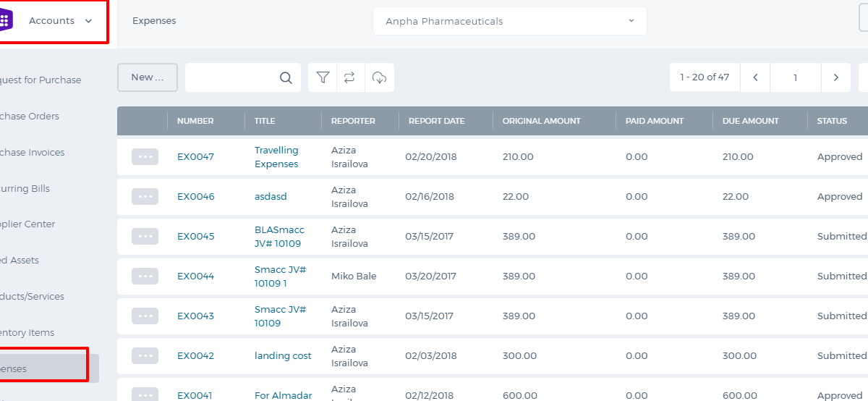Select due amount 22.00
This screenshot has width=868, height=401.
[736, 197]
